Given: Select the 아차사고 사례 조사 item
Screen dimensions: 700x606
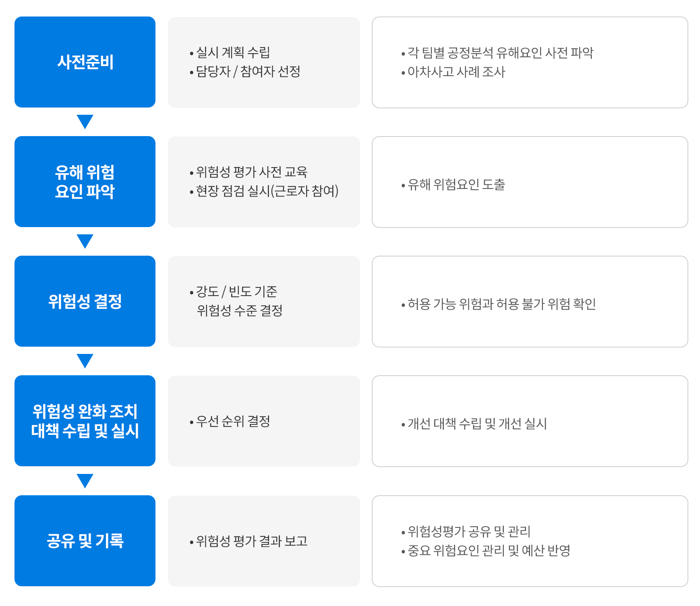Looking at the screenshot, I should [456, 72].
